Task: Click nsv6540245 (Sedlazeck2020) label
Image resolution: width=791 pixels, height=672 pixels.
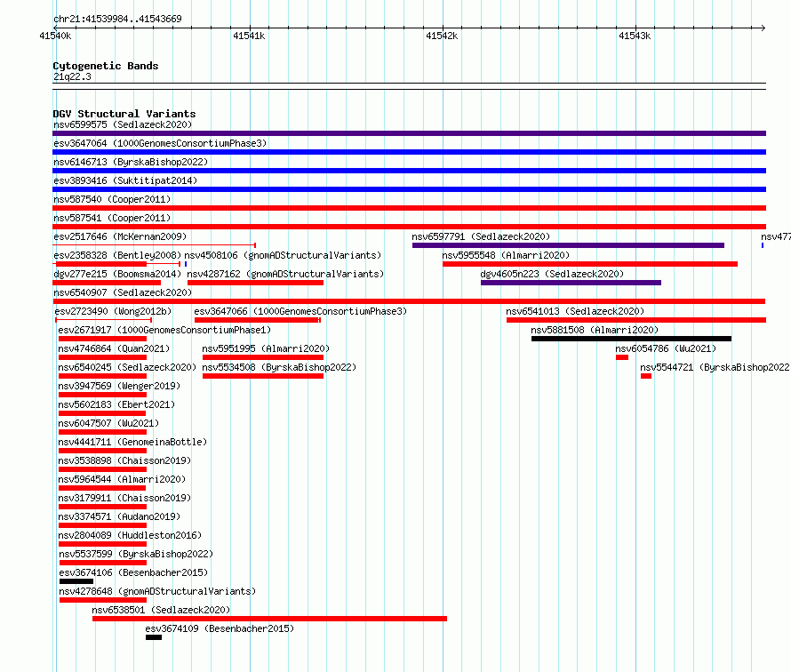Action: coord(127,367)
